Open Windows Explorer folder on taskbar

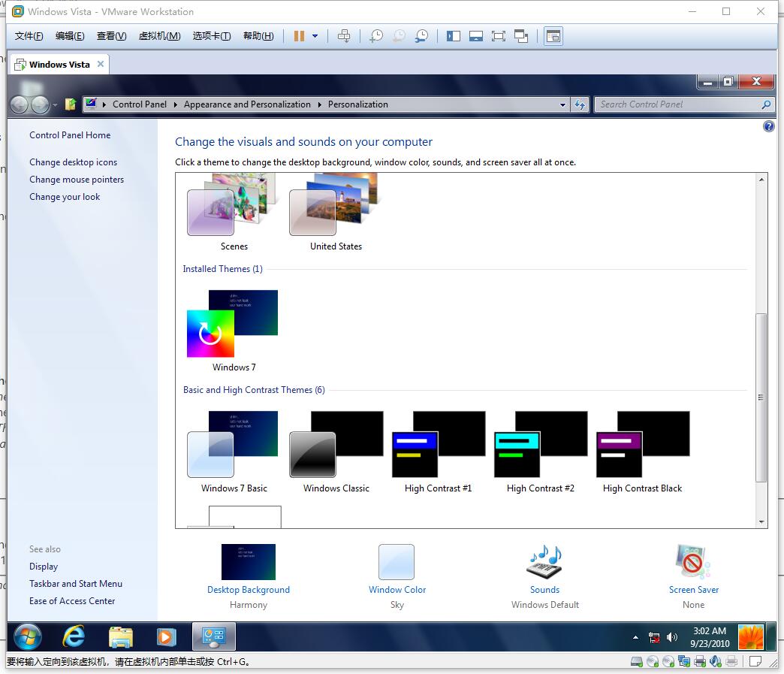click(x=120, y=637)
